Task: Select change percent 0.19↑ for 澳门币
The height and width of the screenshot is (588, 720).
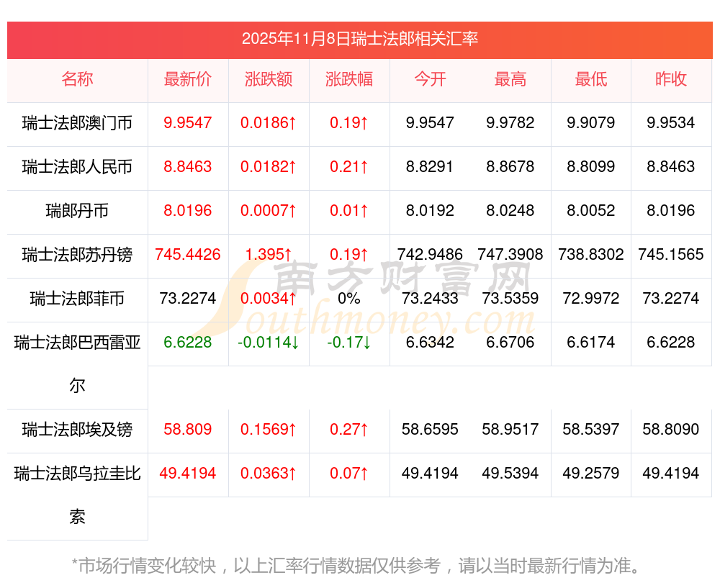Action: [349, 122]
